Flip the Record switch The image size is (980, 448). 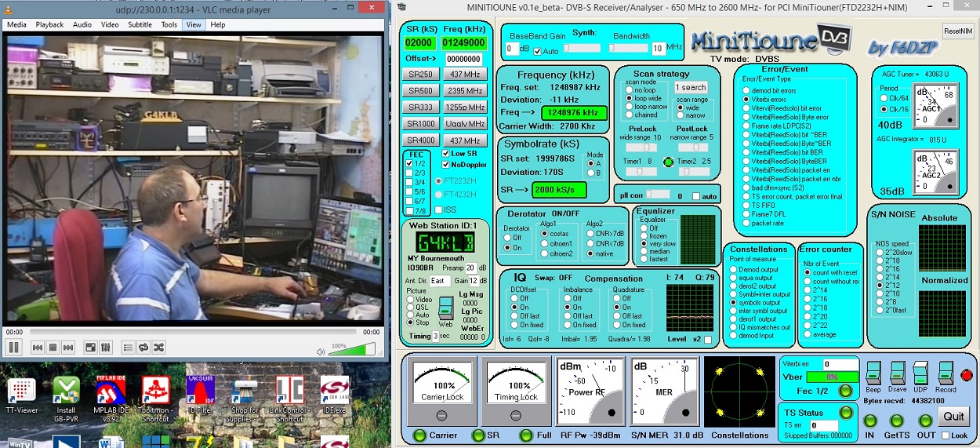coord(946,374)
